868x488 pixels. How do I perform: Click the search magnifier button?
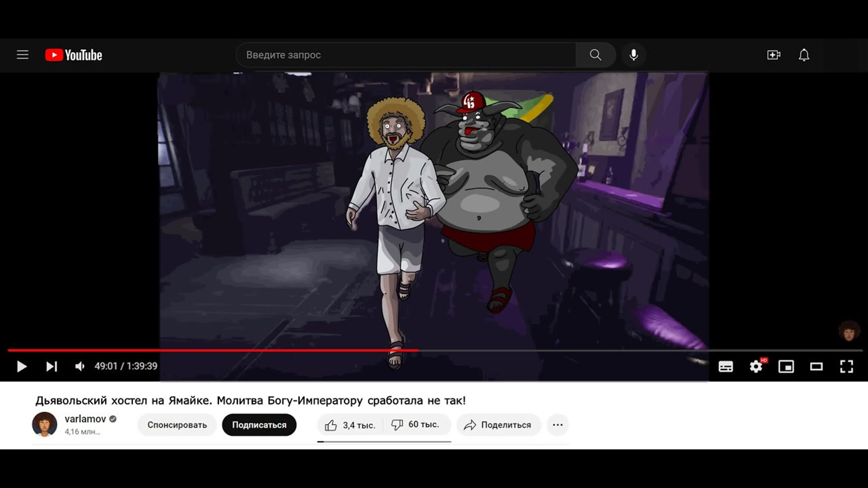pyautogui.click(x=595, y=55)
